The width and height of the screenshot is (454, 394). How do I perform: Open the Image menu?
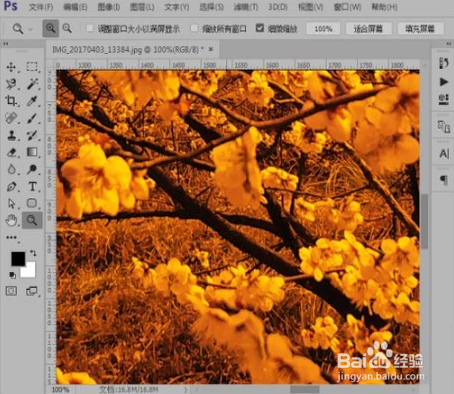coord(109,7)
